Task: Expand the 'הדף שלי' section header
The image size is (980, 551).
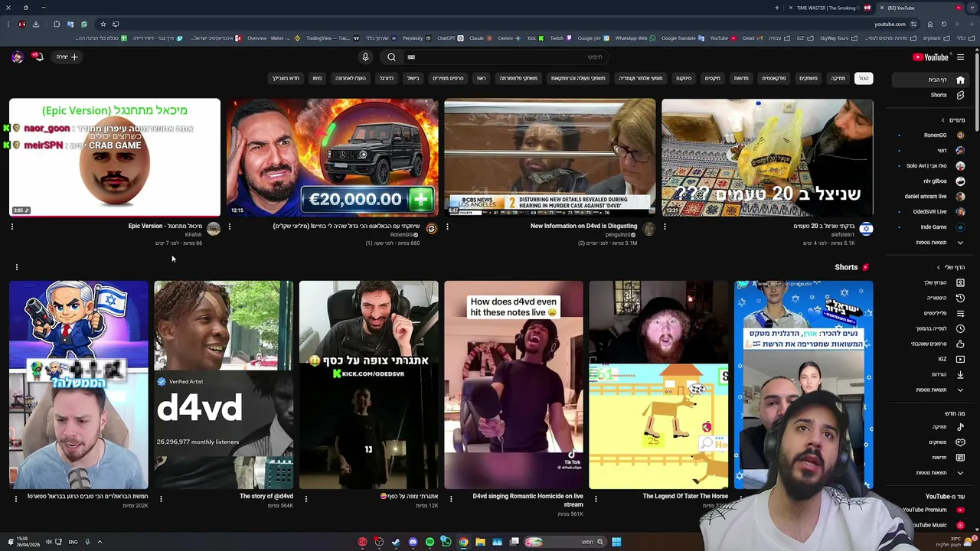Action: [x=951, y=267]
